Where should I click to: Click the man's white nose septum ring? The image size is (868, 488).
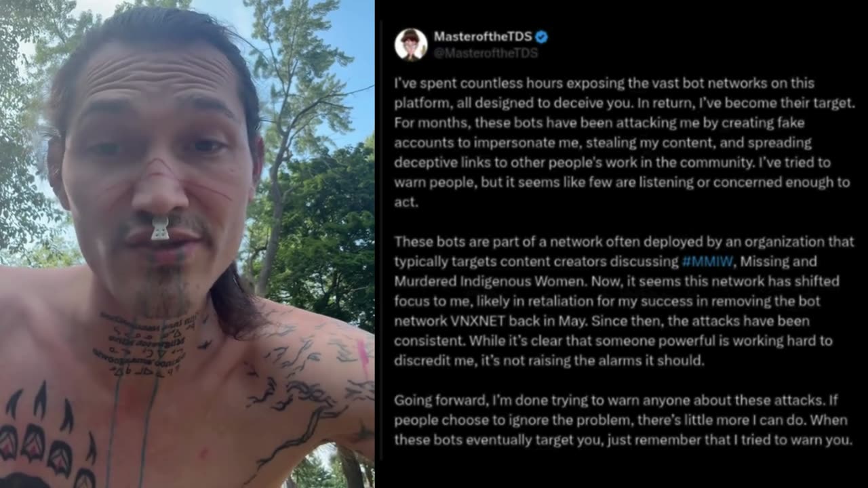pyautogui.click(x=160, y=228)
